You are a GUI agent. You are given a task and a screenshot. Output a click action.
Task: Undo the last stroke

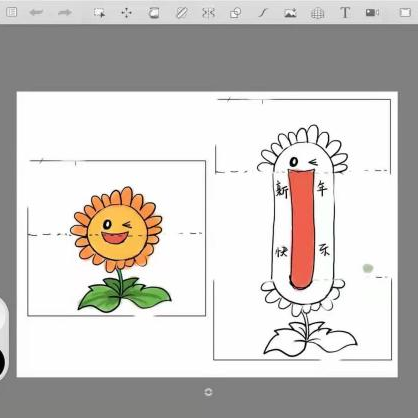click(36, 13)
